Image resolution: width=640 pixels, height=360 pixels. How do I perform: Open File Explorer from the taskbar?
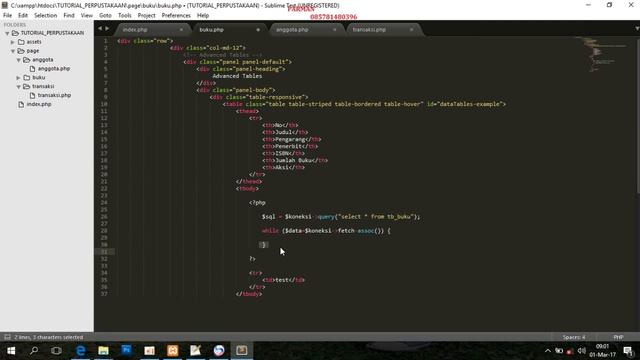pyautogui.click(x=103, y=351)
